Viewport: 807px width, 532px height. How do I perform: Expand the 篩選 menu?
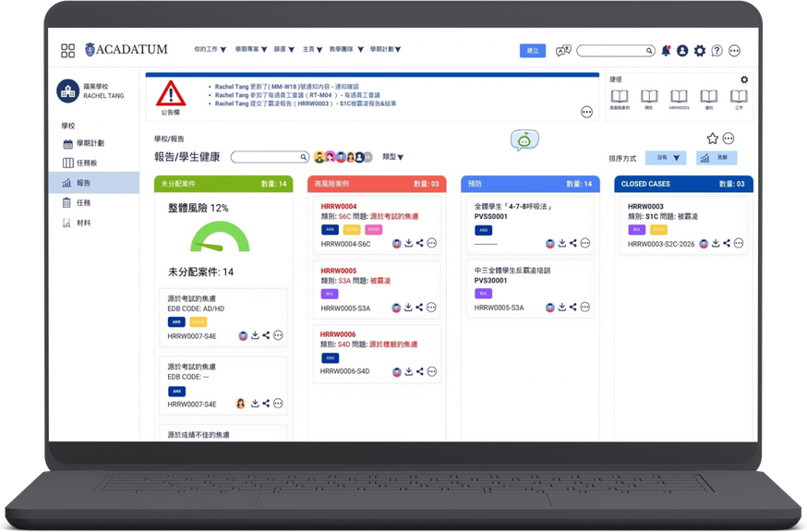[284, 50]
